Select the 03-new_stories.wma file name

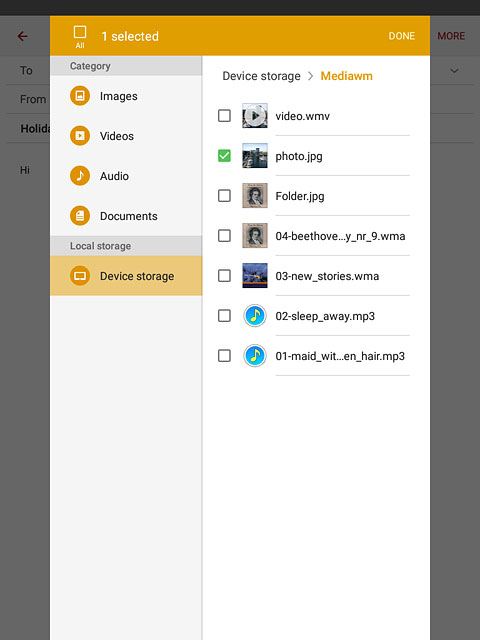point(327,276)
